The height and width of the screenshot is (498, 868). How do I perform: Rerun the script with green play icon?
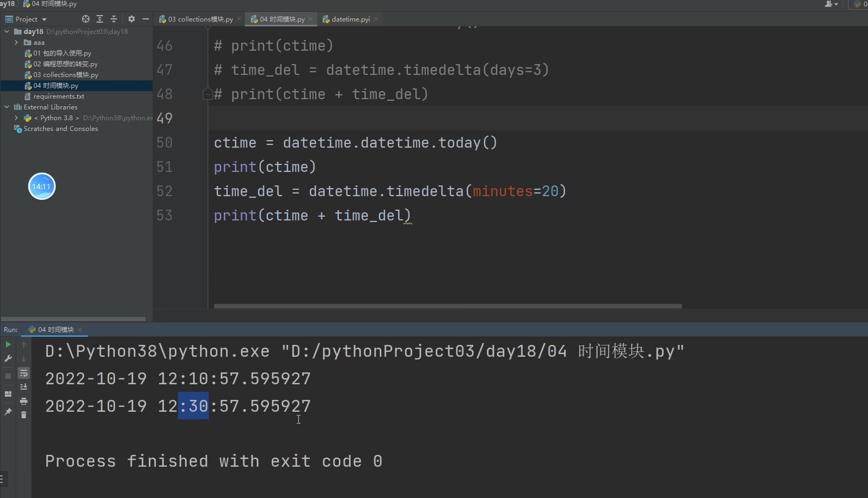8,344
